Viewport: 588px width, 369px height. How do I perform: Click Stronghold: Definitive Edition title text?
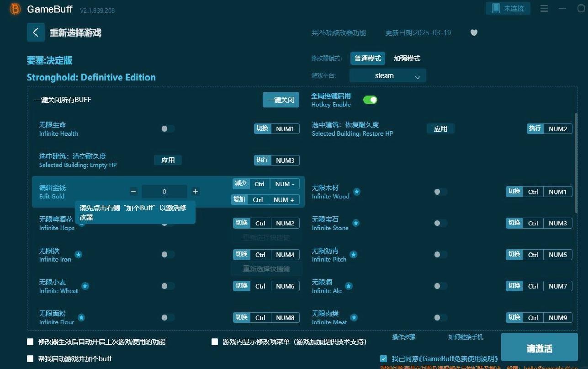pos(91,77)
